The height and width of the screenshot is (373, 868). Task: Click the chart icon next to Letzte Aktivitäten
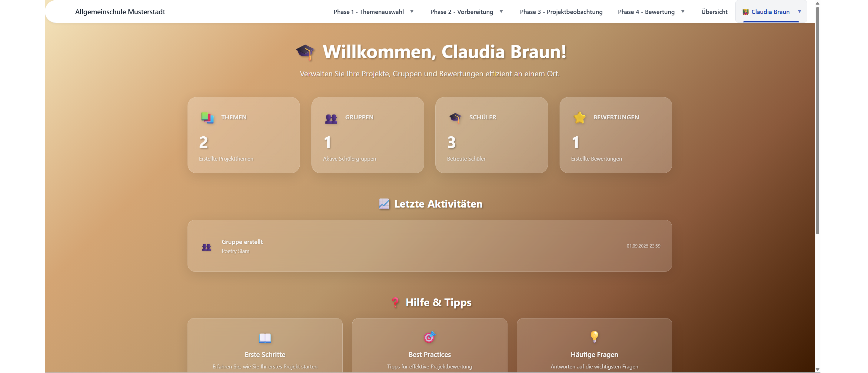(383, 204)
